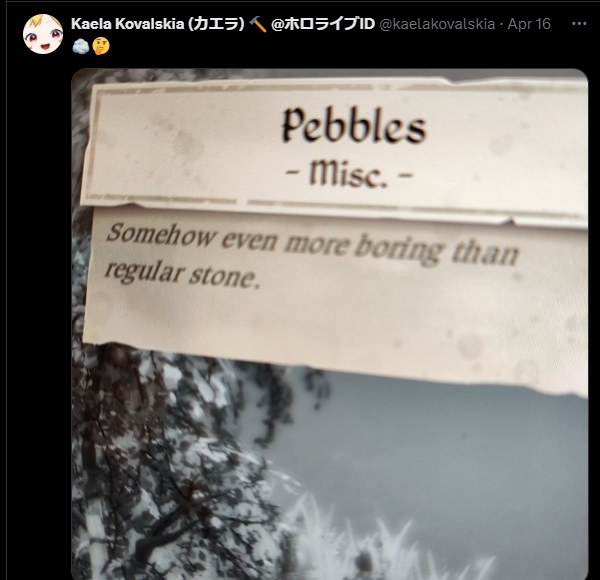Image resolution: width=600 pixels, height=580 pixels.
Task: Click the カエラ katakana in display name
Action: 217,24
